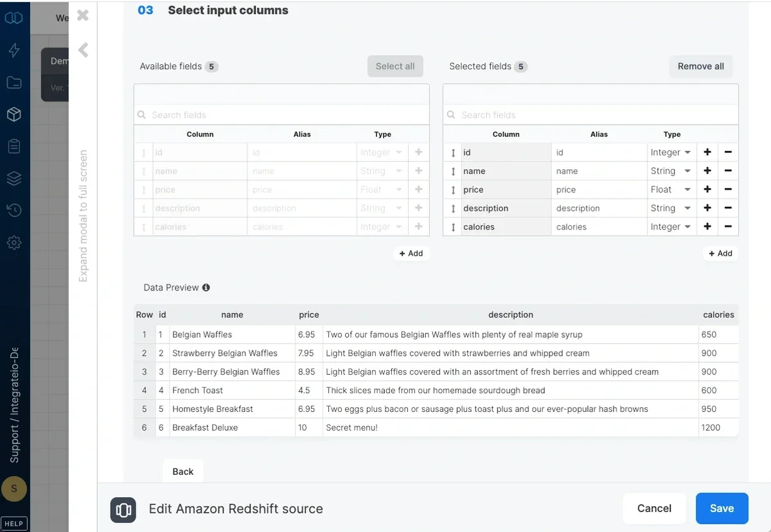Click the Integrate.io logo in the sidebar

coord(14,18)
